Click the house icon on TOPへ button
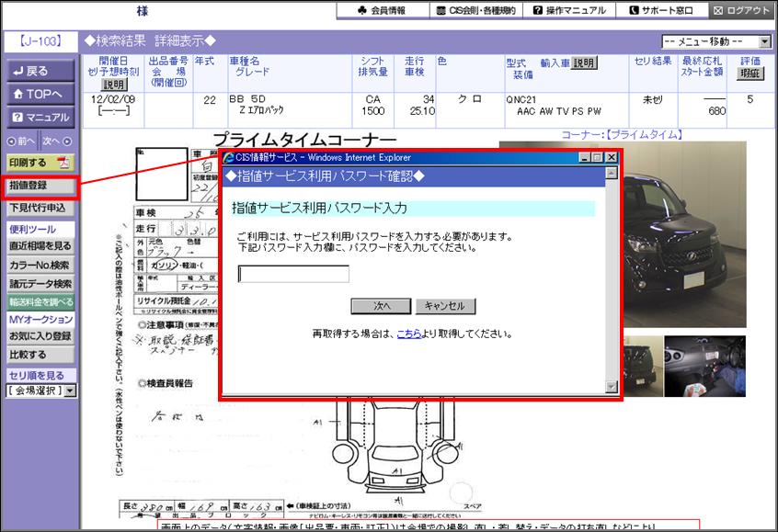The width and height of the screenshot is (778, 532). (18, 94)
